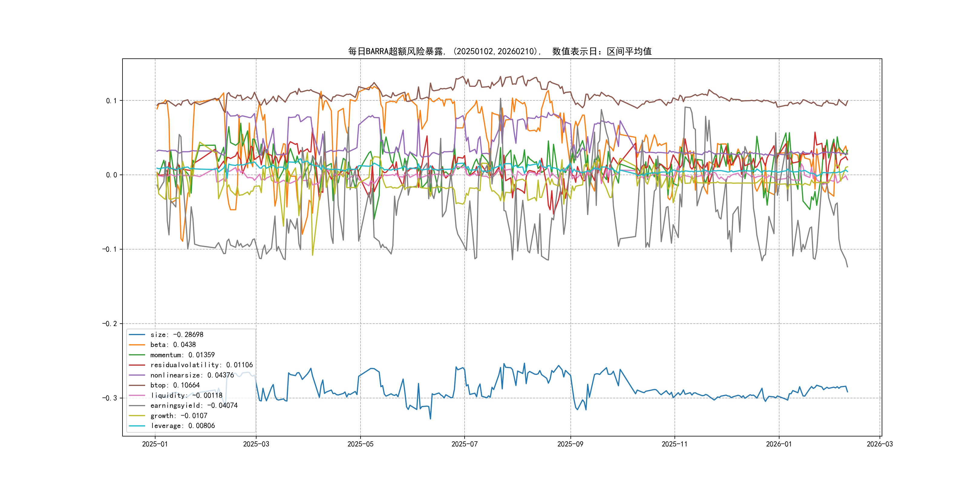Click the gray earningsyield legend line
The image size is (980, 490).
(x=137, y=406)
